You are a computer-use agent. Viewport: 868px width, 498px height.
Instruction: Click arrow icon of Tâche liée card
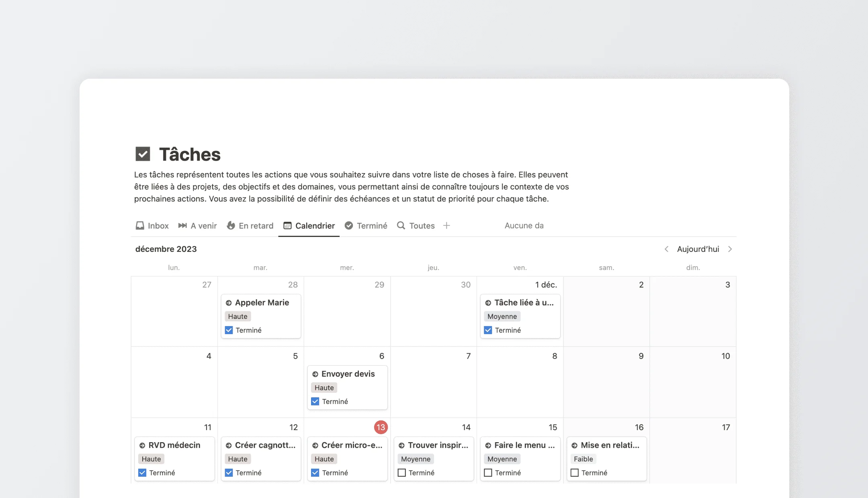(488, 303)
